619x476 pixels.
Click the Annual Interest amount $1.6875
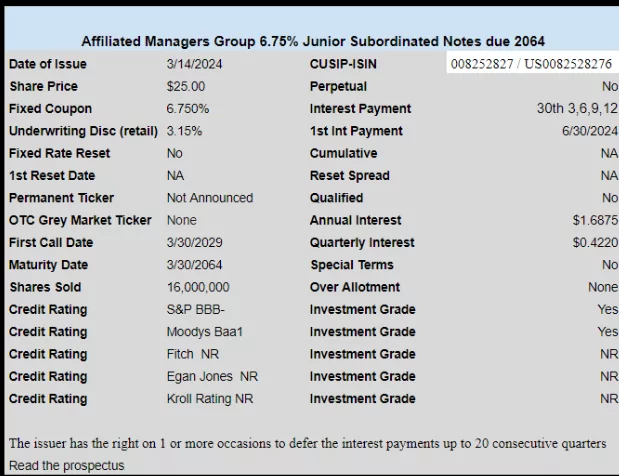click(595, 220)
